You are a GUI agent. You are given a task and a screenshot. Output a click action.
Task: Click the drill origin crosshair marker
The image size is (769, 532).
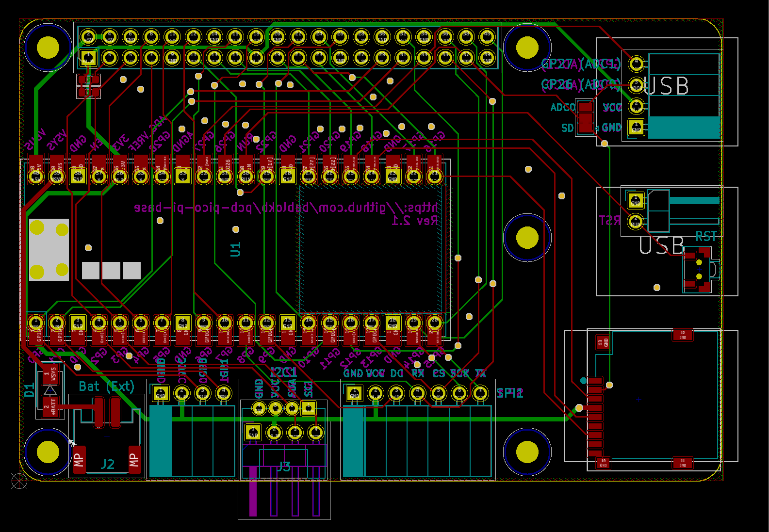point(19,481)
